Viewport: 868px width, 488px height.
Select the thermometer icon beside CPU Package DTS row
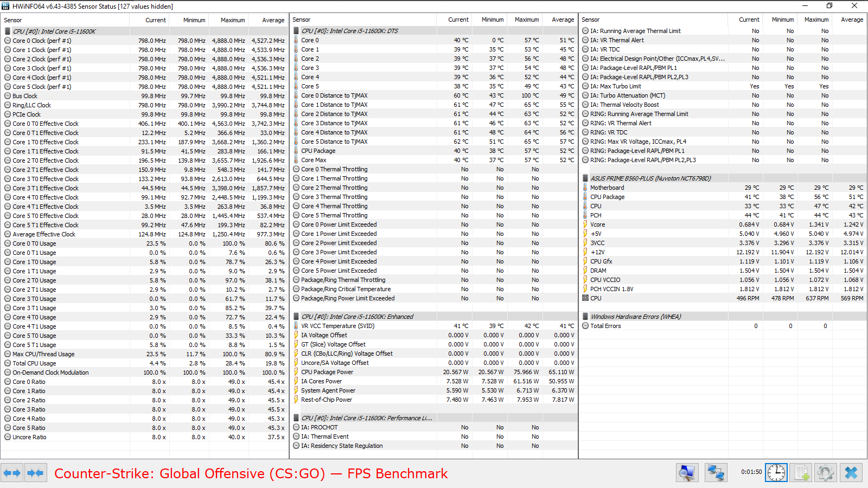click(296, 151)
